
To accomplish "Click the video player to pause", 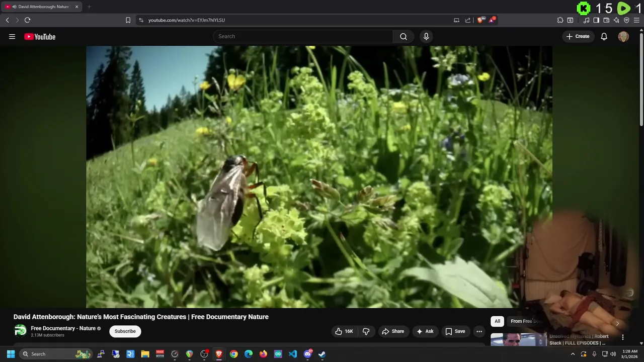I will (x=319, y=176).
